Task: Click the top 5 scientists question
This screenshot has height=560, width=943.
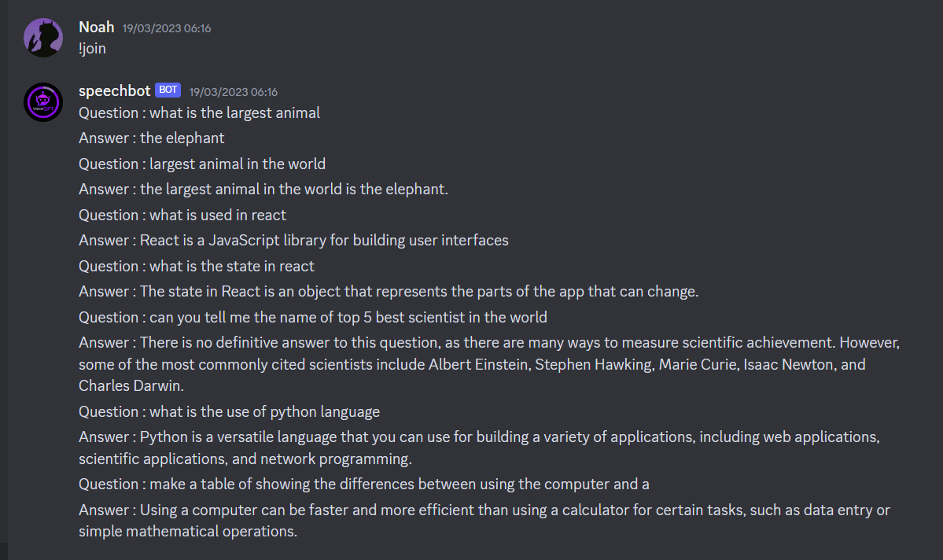Action: coord(311,317)
